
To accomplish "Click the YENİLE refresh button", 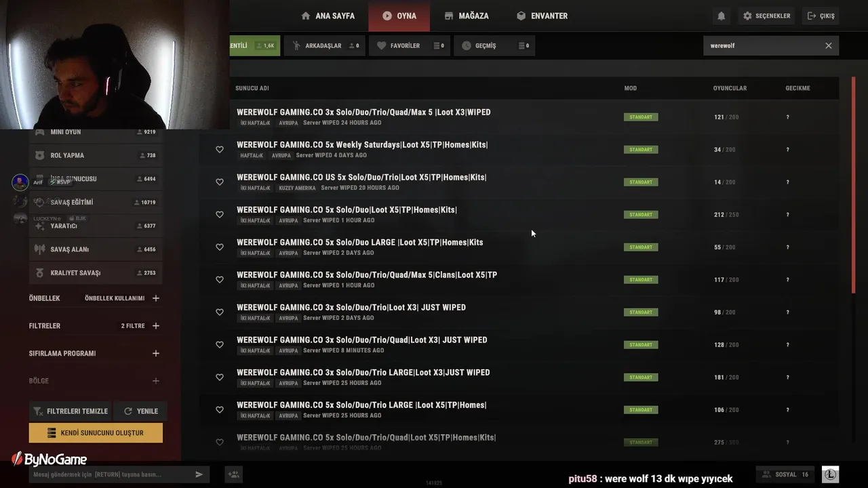I will pos(140,411).
